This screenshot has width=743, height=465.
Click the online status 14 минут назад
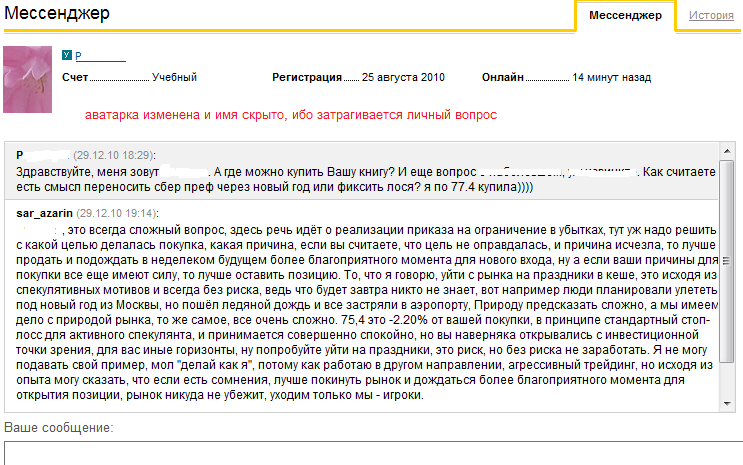click(x=612, y=77)
